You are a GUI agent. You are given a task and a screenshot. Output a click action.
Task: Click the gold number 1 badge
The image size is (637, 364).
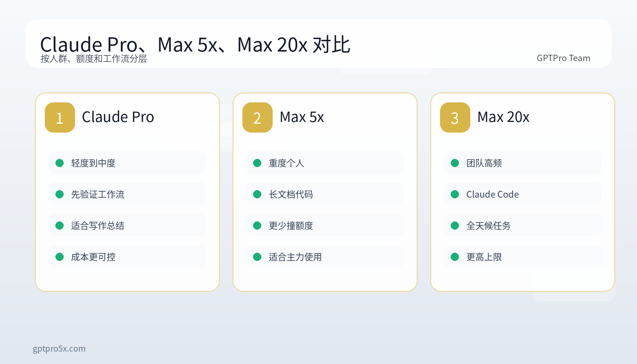click(x=60, y=118)
